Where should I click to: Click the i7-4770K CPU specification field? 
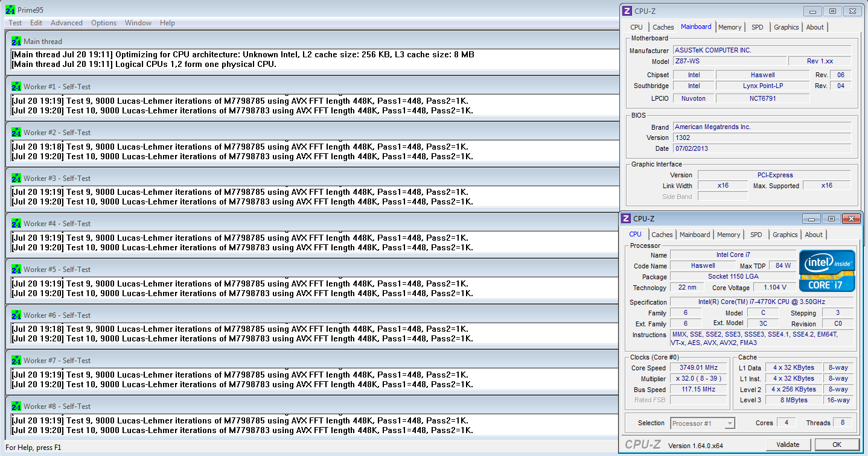(762, 302)
